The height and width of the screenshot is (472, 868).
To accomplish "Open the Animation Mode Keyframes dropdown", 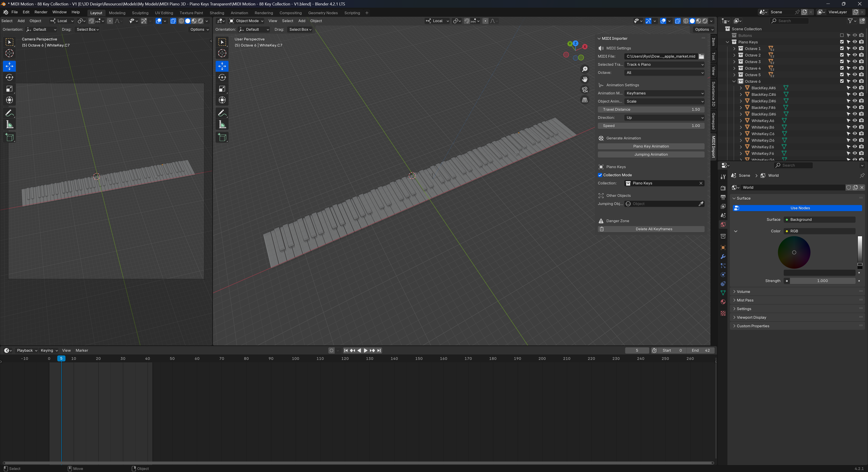I will [665, 93].
